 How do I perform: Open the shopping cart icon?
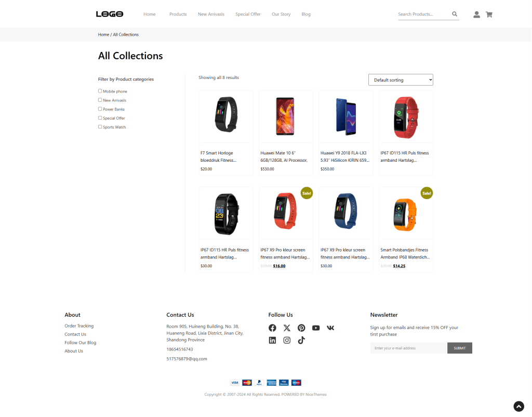pos(489,14)
